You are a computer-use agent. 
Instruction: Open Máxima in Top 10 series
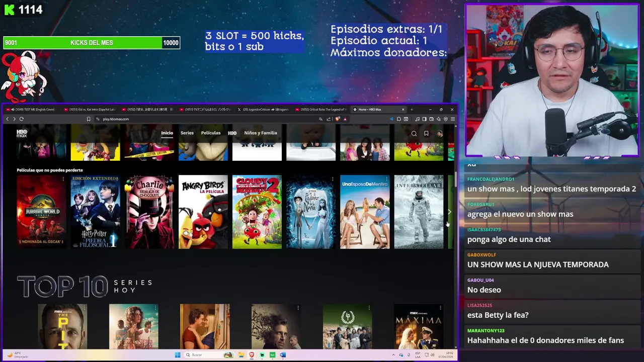pos(419,326)
